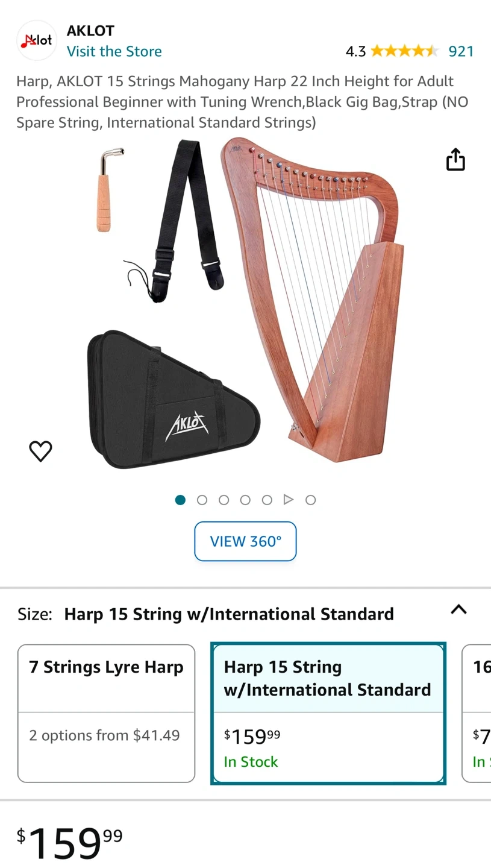
Task: Open the 921 reviews link
Action: click(461, 51)
